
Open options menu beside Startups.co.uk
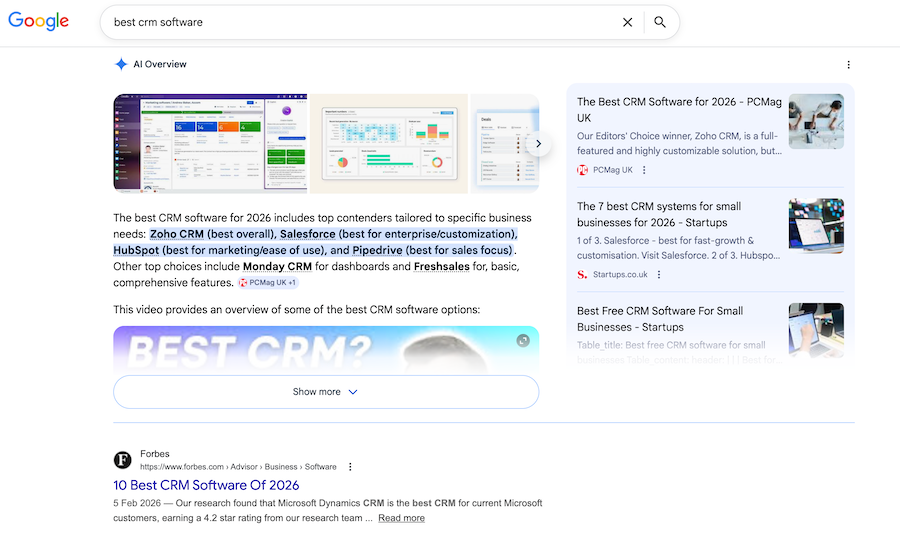tap(659, 274)
